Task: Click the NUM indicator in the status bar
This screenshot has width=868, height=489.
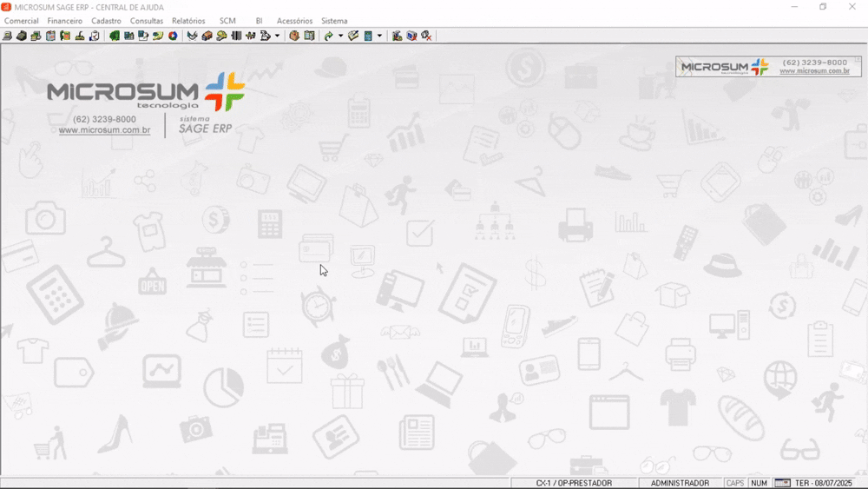Action: pyautogui.click(x=759, y=483)
